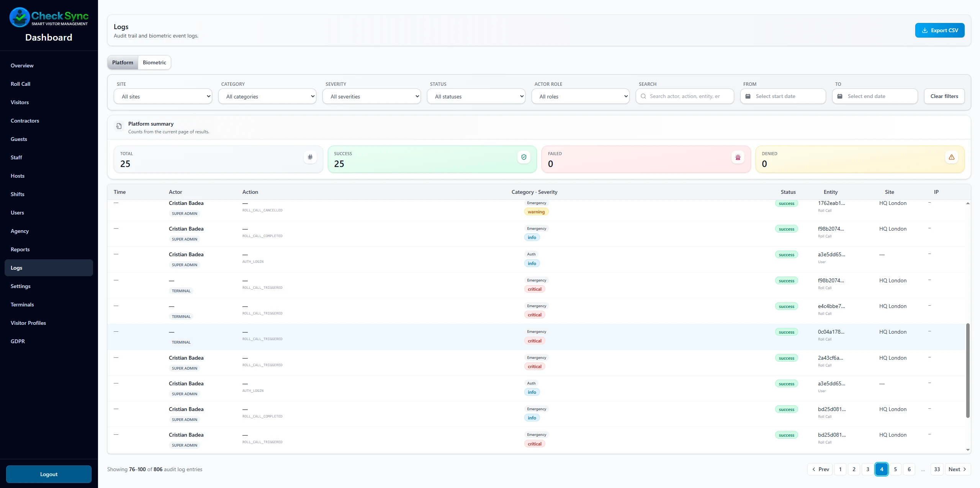Jump to last page 33
Viewport: 980px width, 488px height.
coord(937,469)
